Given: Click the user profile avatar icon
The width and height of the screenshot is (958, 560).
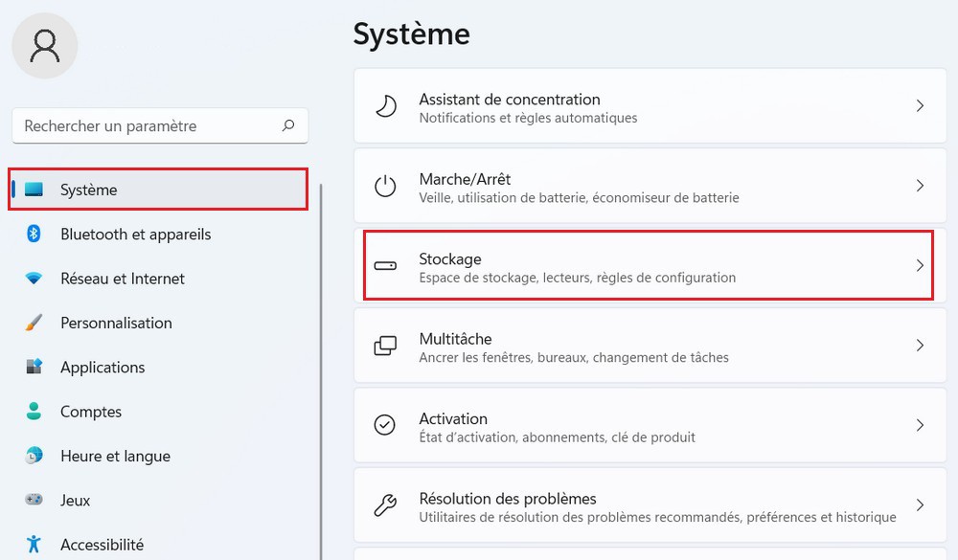Looking at the screenshot, I should 45,45.
